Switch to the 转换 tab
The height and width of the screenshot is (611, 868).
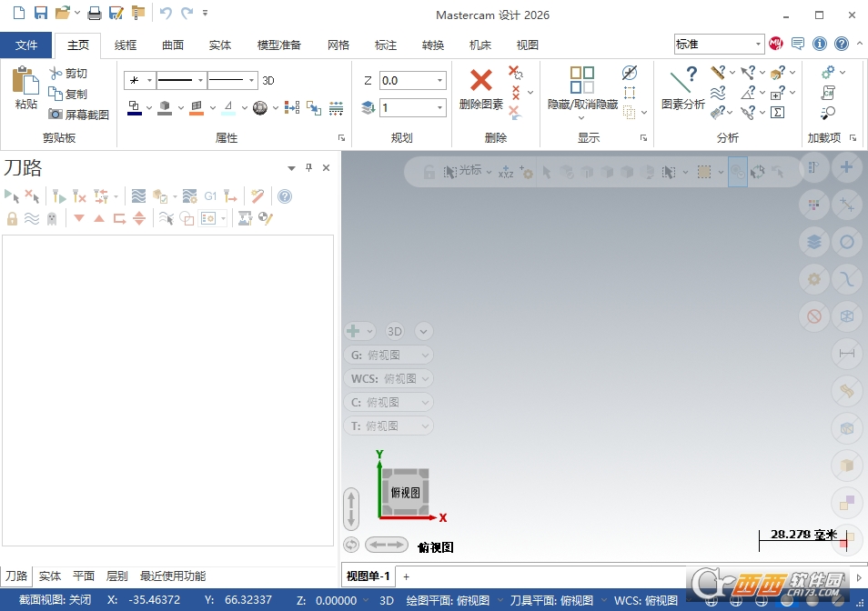(x=433, y=45)
